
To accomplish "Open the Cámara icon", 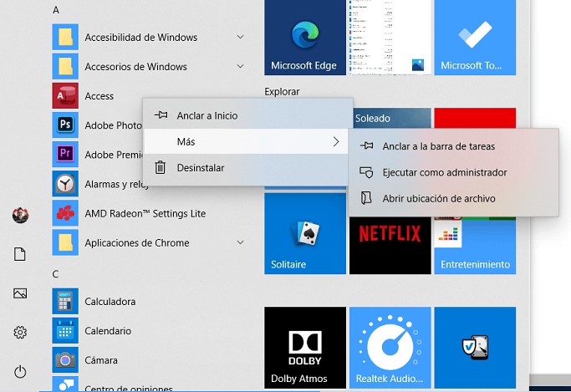I will 65,360.
